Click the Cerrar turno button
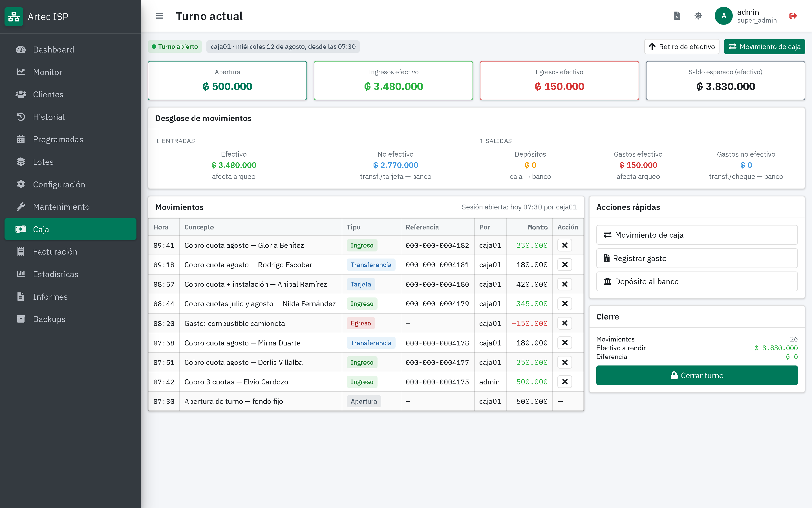The height and width of the screenshot is (508, 812). [697, 375]
